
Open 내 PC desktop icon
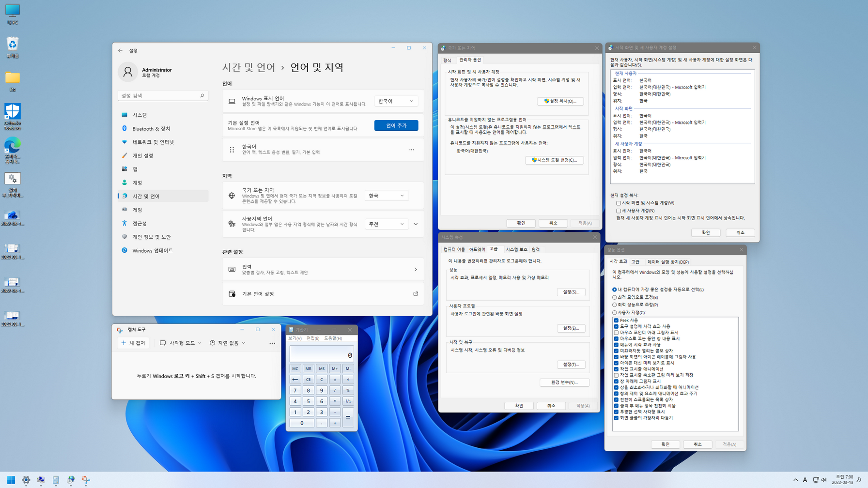pyautogui.click(x=13, y=14)
